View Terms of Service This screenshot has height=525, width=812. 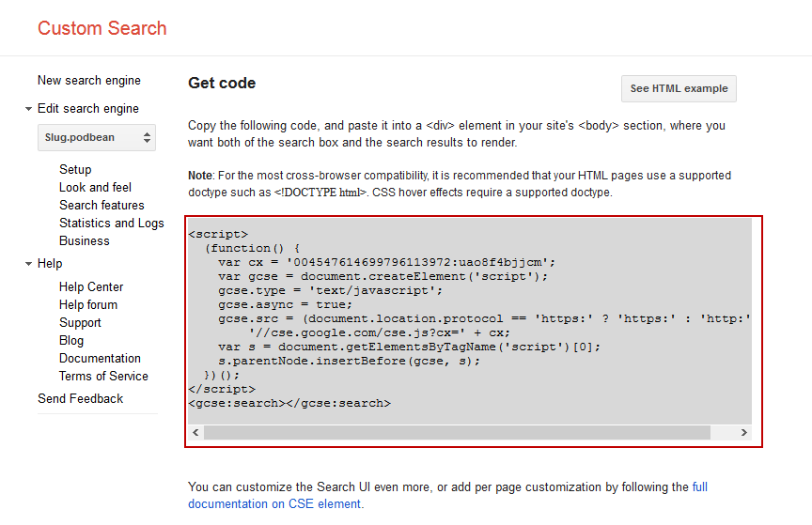click(x=103, y=376)
